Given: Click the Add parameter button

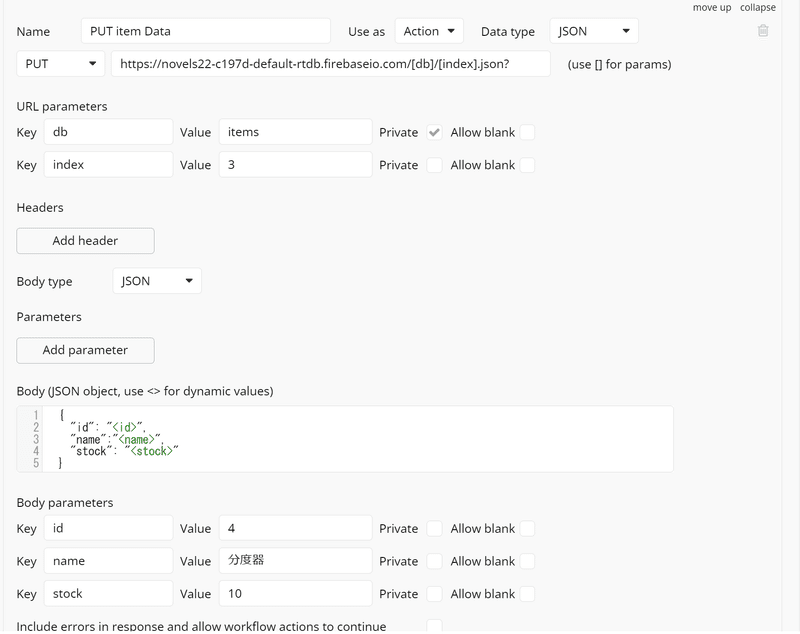Looking at the screenshot, I should point(85,350).
